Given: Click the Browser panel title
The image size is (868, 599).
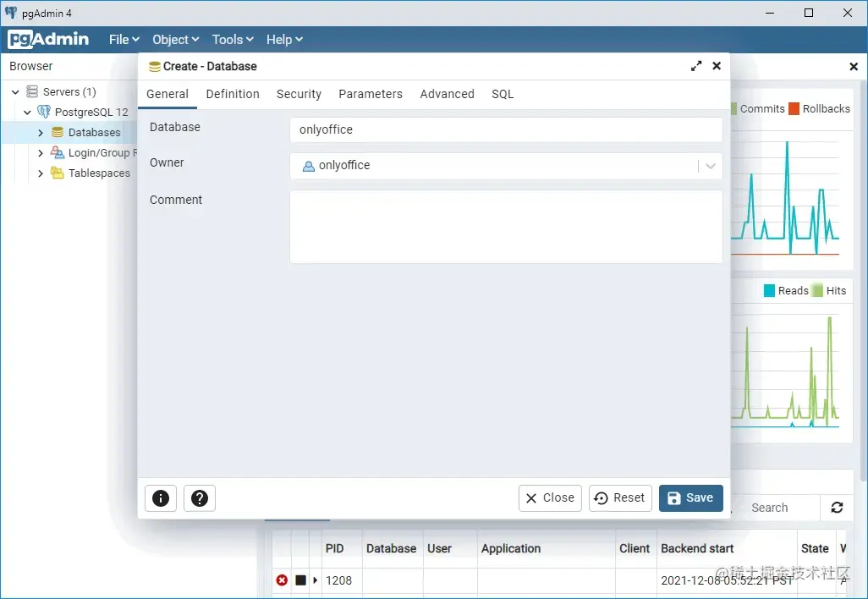Looking at the screenshot, I should (31, 67).
